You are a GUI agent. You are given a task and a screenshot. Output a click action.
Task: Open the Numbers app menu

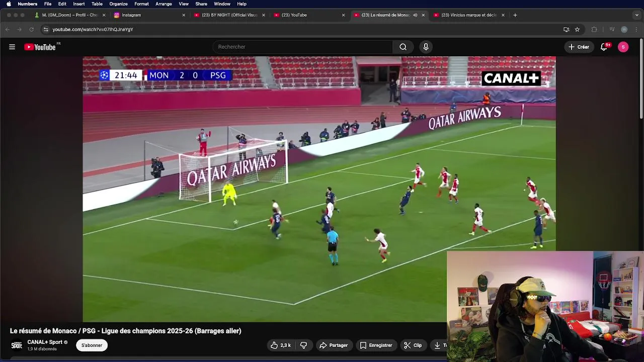tap(28, 4)
